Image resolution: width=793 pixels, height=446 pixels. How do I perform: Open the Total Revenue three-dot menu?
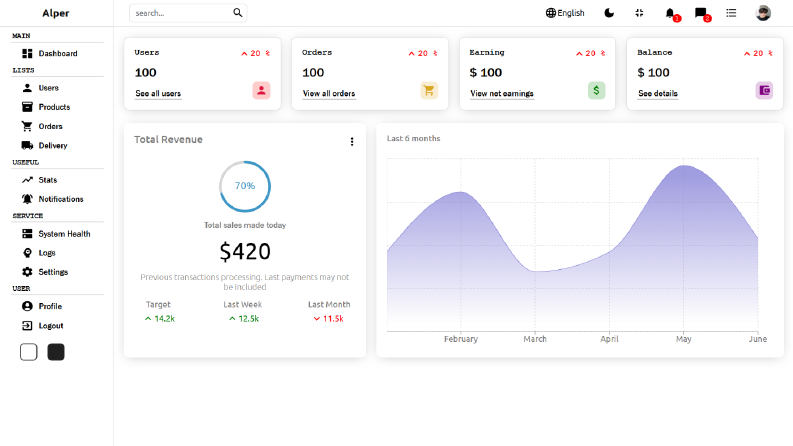coord(352,142)
